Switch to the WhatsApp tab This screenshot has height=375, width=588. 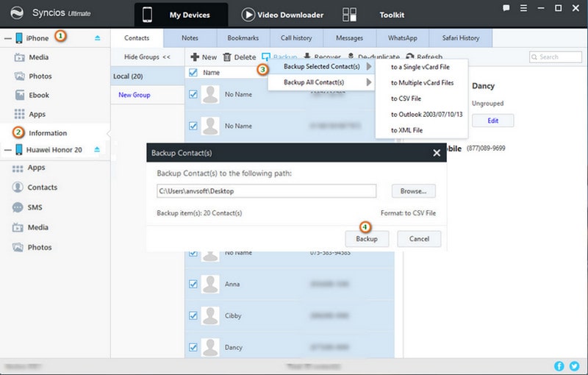[x=403, y=38]
